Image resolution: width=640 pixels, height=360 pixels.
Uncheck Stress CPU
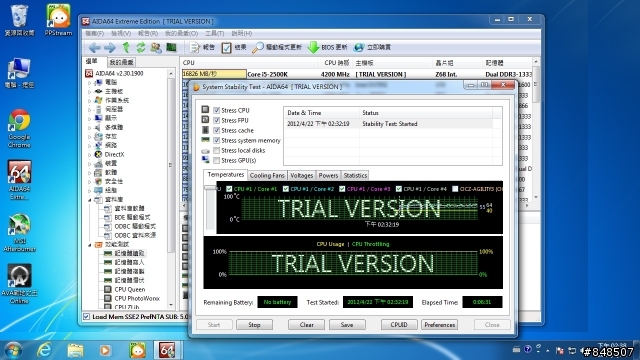(x=217, y=110)
